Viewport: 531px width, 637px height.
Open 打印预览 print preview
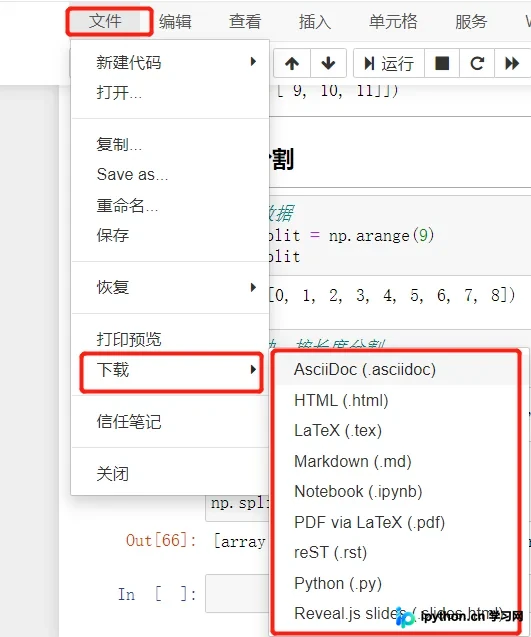(x=170, y=339)
